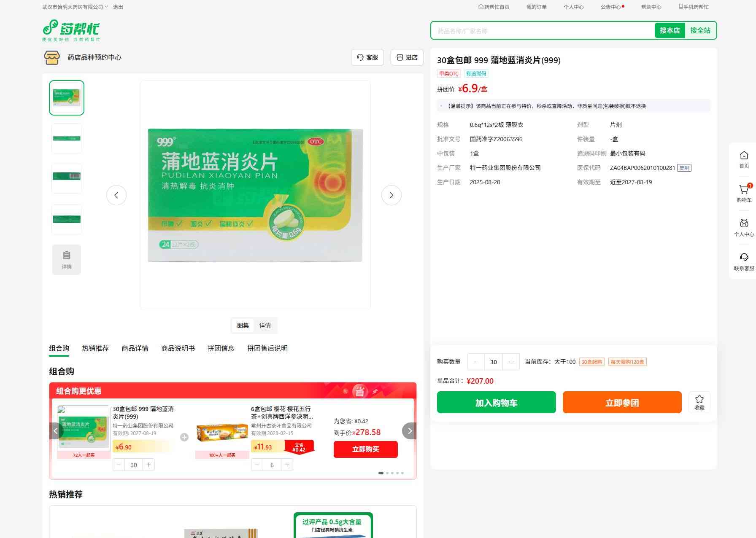Increase the purchase quantity with the plus button
Screen dimensions: 756x538
tap(511, 362)
